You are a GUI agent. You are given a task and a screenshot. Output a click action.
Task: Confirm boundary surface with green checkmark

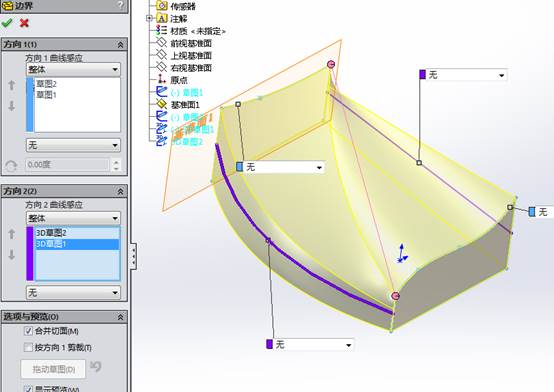7,23
